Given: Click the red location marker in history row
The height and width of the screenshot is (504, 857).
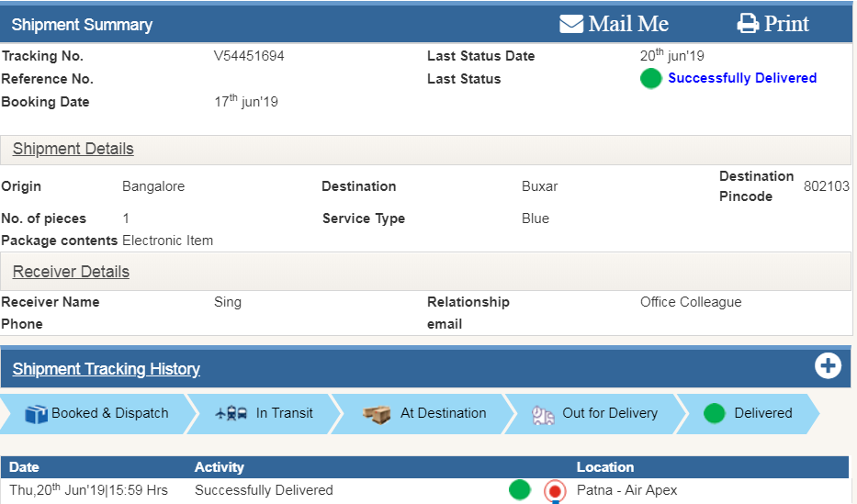Looking at the screenshot, I should (x=555, y=491).
